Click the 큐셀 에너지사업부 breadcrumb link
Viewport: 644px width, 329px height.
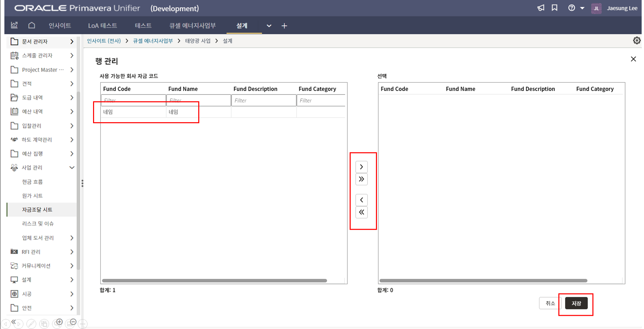153,41
